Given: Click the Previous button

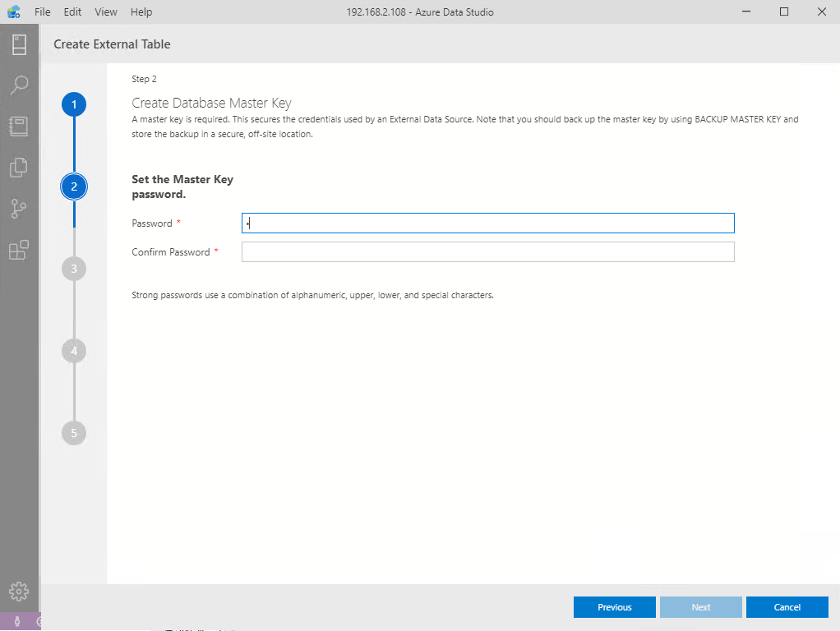Looking at the screenshot, I should point(614,607).
